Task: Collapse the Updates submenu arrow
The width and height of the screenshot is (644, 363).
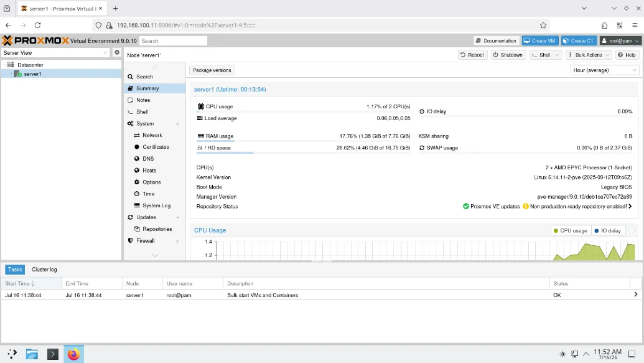Action: [178, 217]
